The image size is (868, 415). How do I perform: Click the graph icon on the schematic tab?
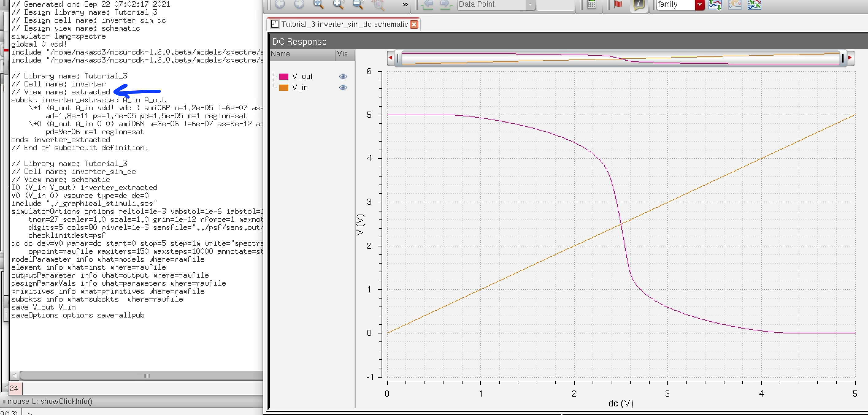pyautogui.click(x=275, y=24)
